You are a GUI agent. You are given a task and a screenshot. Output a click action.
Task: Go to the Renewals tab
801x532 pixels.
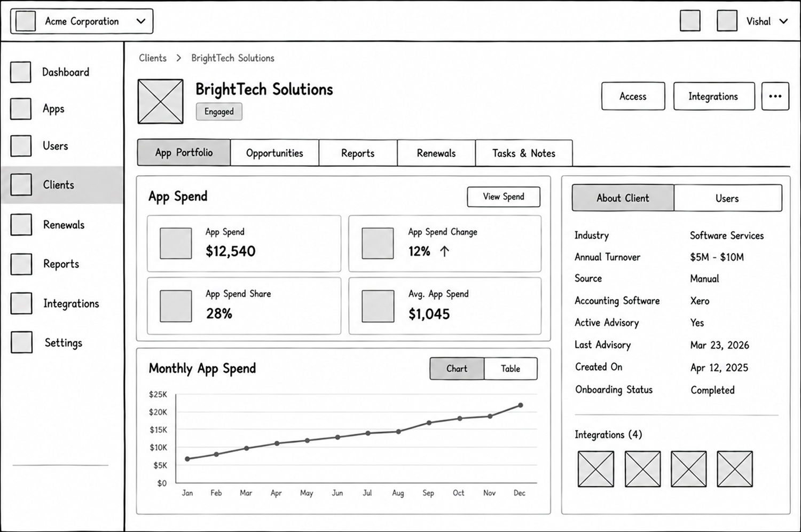point(436,153)
